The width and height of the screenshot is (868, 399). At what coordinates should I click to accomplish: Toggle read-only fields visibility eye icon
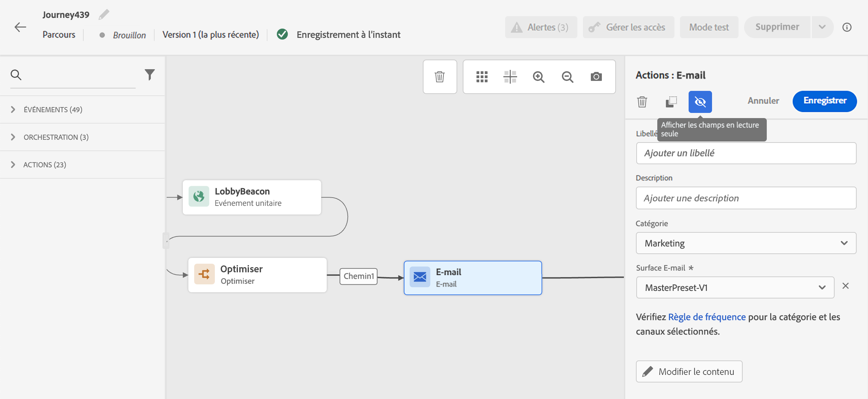point(700,102)
